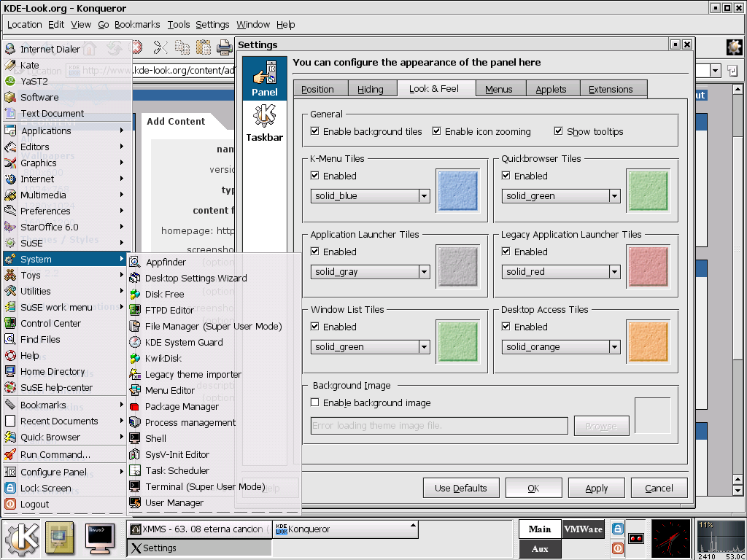Open the Panel settings section icon

coord(264,78)
